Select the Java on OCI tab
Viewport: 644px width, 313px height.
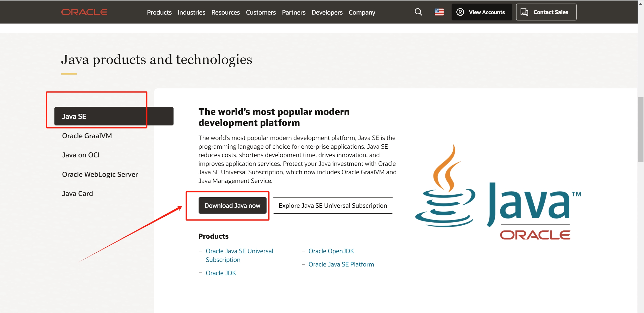coord(81,155)
